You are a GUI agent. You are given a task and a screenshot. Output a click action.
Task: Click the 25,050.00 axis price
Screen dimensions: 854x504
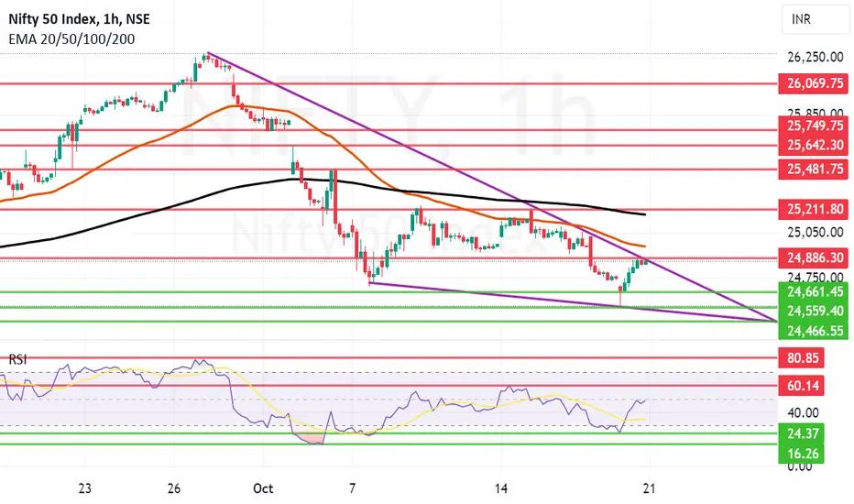pos(815,233)
